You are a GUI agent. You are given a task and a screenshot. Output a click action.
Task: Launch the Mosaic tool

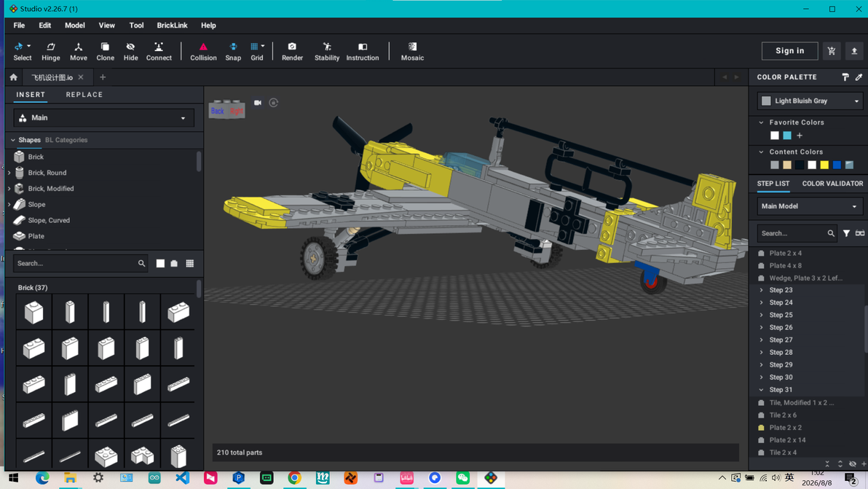(412, 52)
